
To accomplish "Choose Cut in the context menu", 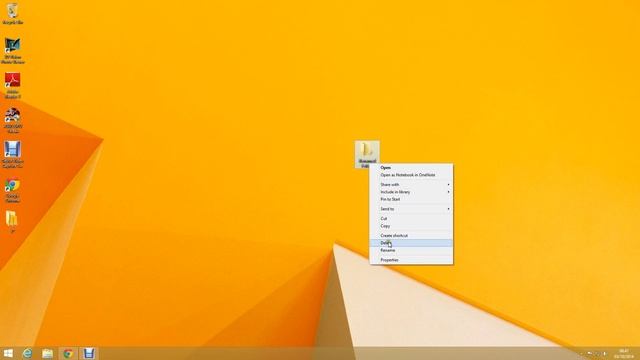I will (411, 219).
